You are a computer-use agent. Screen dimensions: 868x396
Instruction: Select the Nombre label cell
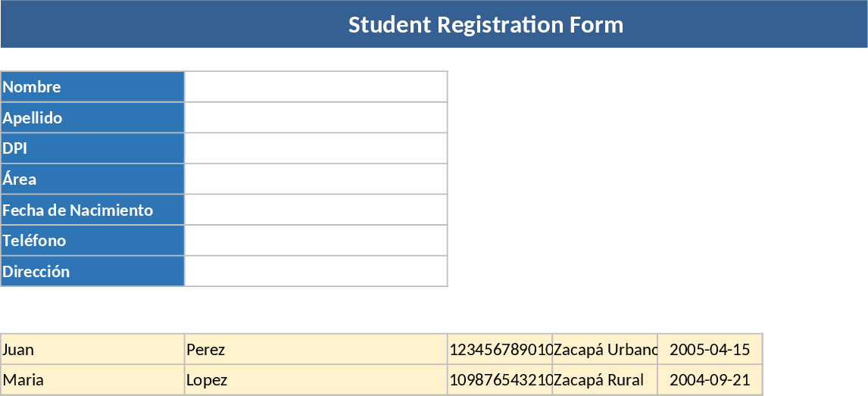pyautogui.click(x=92, y=86)
